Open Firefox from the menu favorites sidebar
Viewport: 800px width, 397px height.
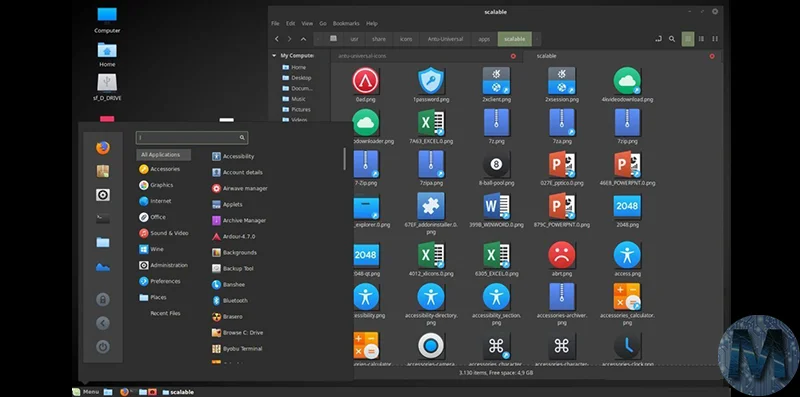click(x=103, y=148)
